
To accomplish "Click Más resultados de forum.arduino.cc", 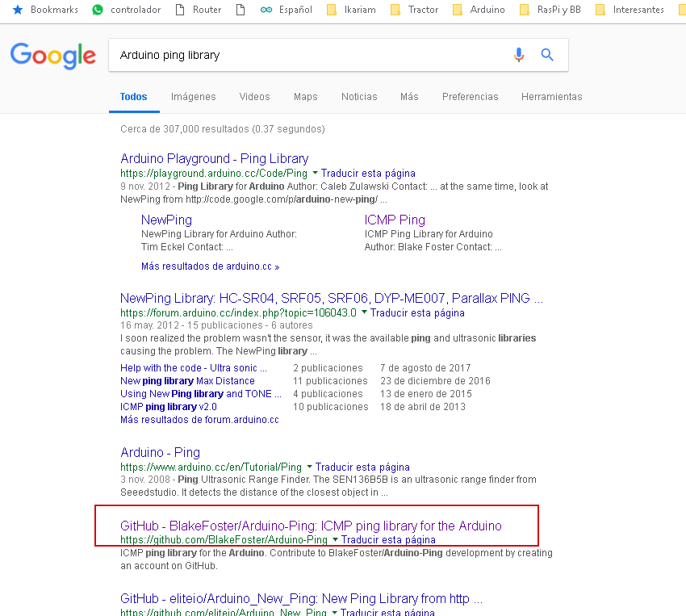I will tap(199, 420).
